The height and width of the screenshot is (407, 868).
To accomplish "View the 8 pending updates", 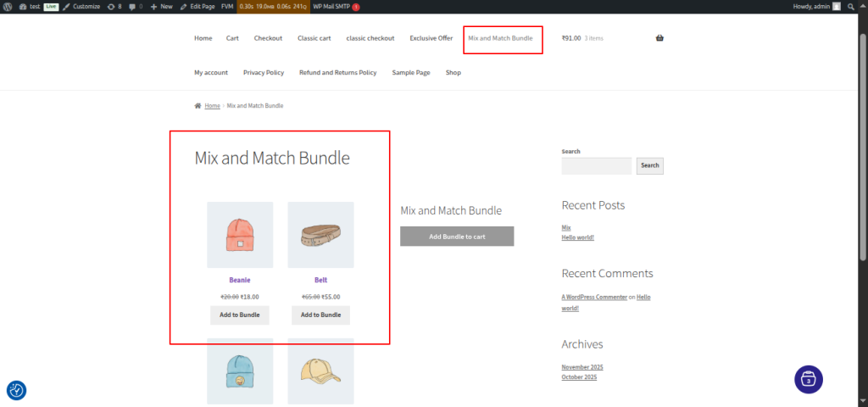I will click(x=114, y=7).
